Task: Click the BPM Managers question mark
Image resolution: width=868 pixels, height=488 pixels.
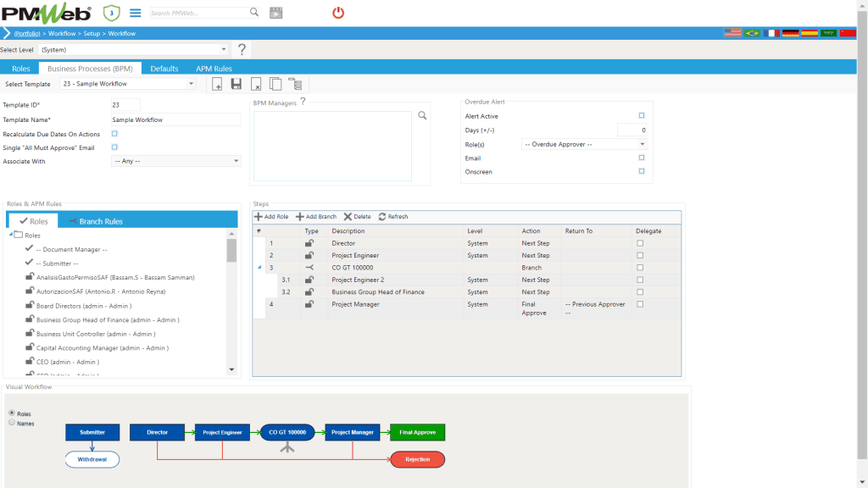Action: coord(303,102)
